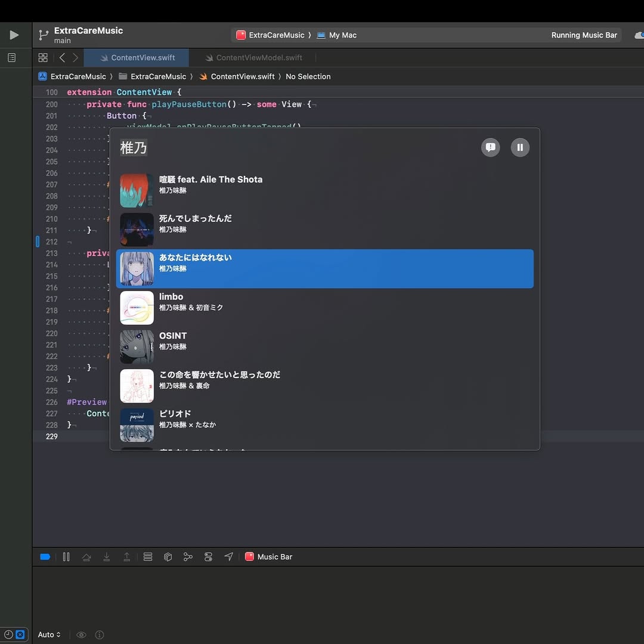Choose the My Mac run destination
Viewport: 644px width, 644px height.
[x=337, y=35]
